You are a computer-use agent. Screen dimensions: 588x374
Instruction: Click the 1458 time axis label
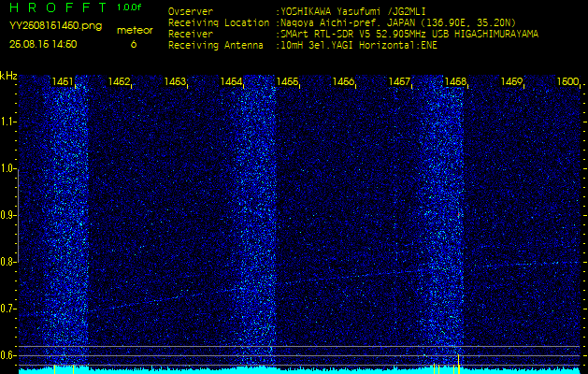pyautogui.click(x=455, y=81)
